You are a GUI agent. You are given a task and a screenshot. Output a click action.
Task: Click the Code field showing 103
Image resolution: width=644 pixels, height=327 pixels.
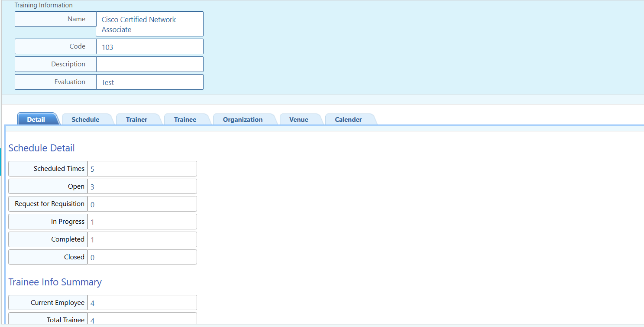click(x=149, y=47)
